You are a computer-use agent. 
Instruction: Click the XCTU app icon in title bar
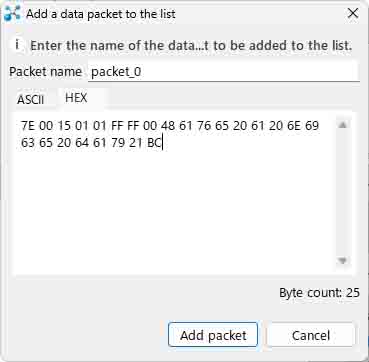click(13, 14)
